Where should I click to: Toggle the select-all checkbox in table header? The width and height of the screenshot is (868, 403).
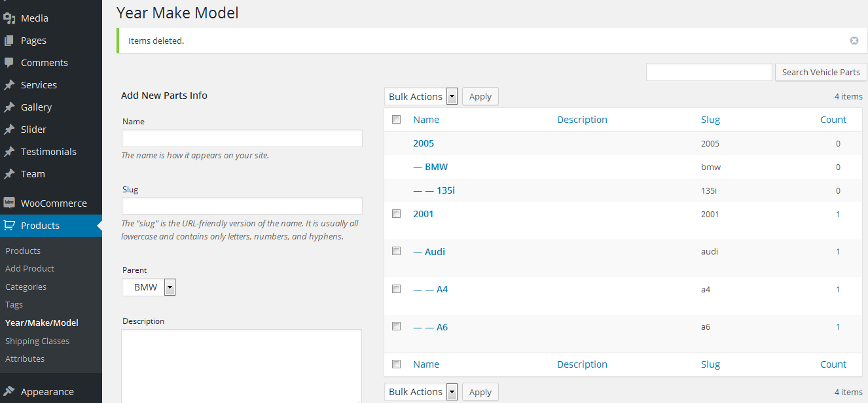click(x=396, y=119)
